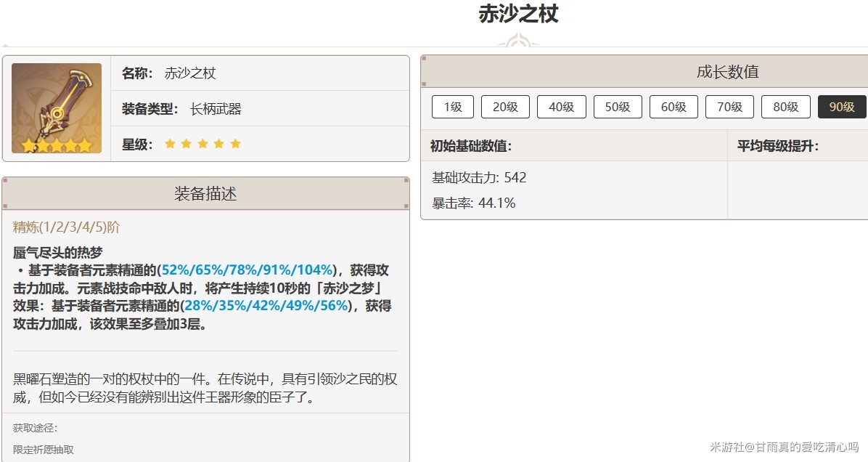Click the 装备描述 panel header
Viewport: 868px width, 462px height.
coord(205,193)
